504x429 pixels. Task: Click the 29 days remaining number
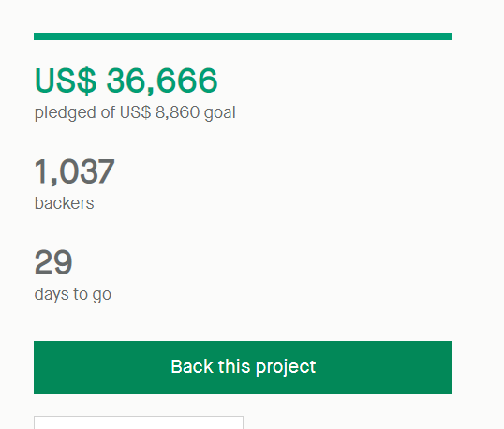coord(53,262)
